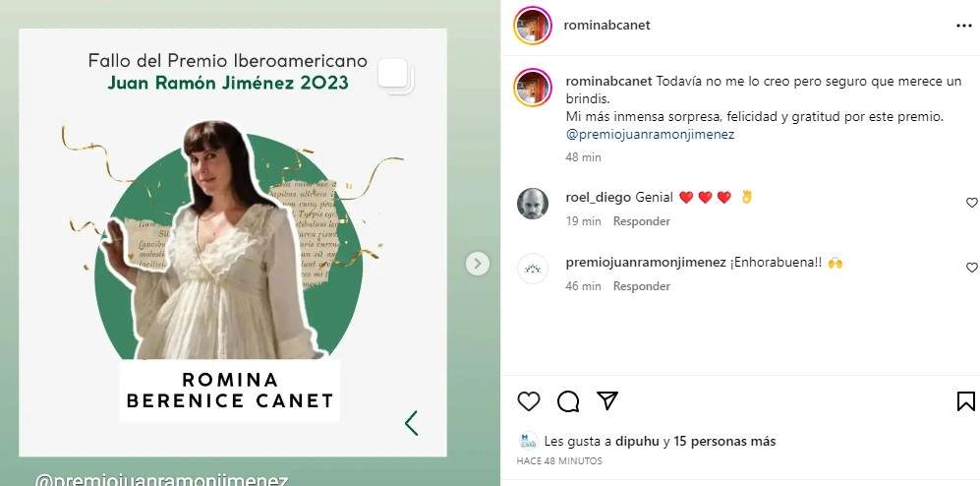Share the post via paper plane icon
This screenshot has width=980, height=486.
coord(606,401)
